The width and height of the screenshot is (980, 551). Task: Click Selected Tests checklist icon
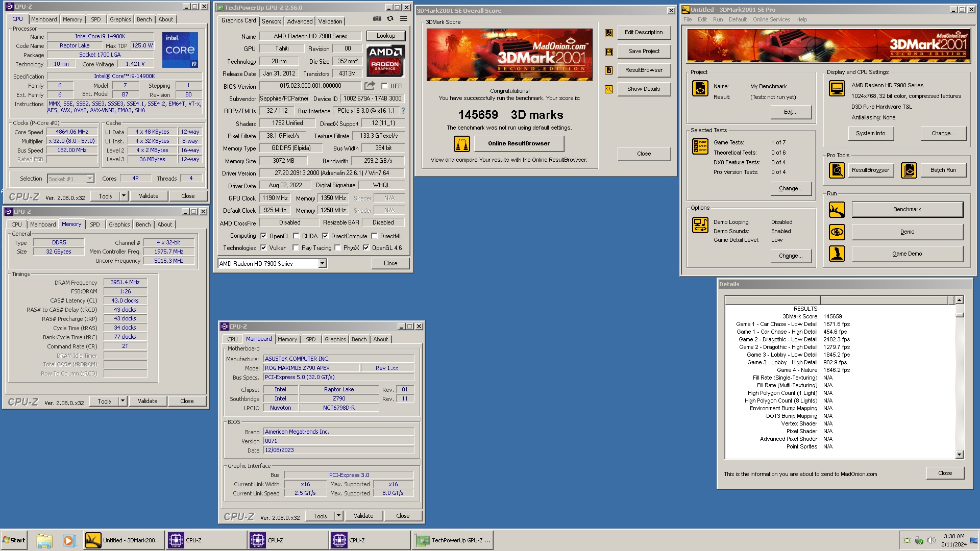click(700, 146)
